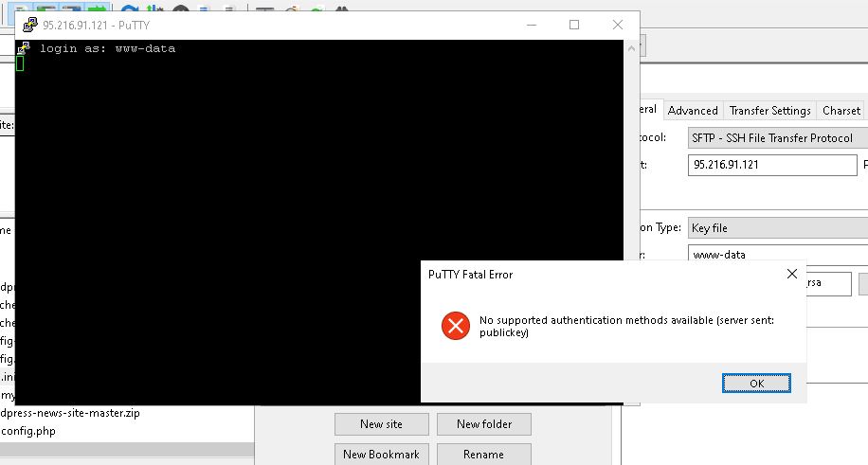
Task: Click the New site button
Action: [381, 424]
